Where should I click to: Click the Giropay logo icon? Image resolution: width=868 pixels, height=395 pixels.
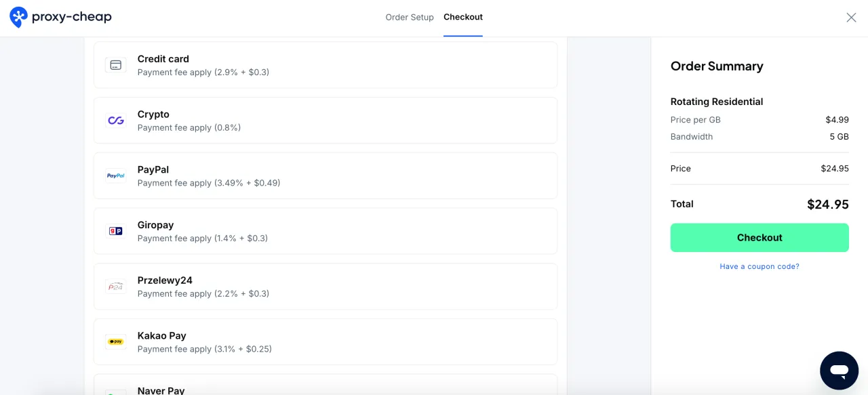pyautogui.click(x=116, y=231)
